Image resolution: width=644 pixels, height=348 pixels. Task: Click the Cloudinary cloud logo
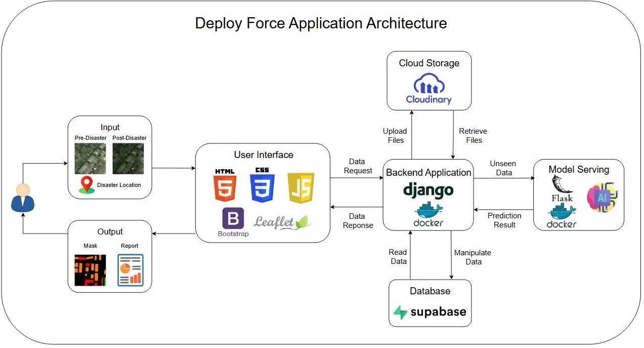428,89
